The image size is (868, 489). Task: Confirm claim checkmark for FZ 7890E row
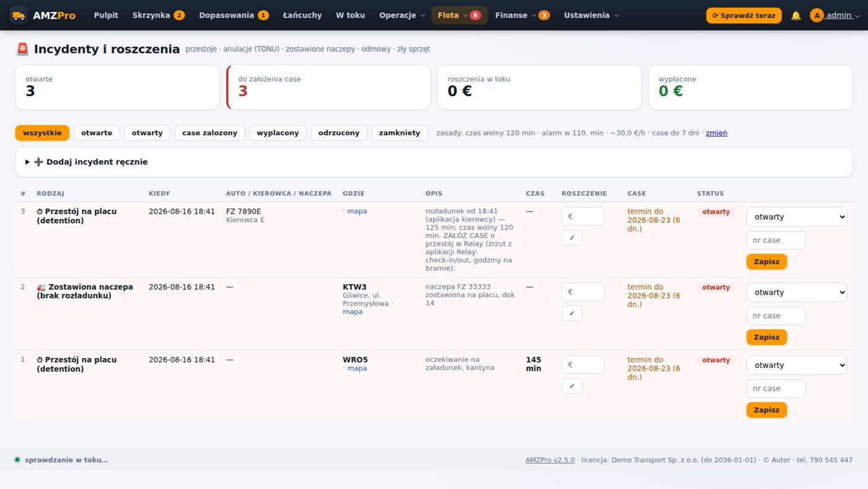572,238
